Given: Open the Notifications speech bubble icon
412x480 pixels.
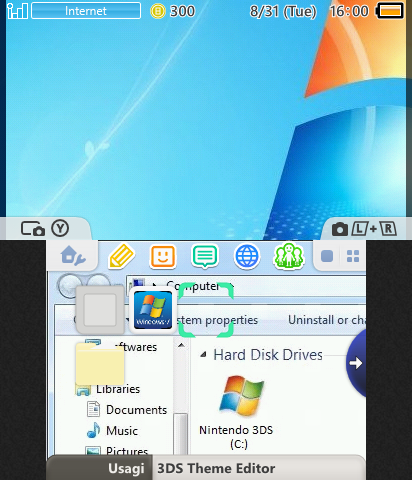Looking at the screenshot, I should (x=205, y=256).
